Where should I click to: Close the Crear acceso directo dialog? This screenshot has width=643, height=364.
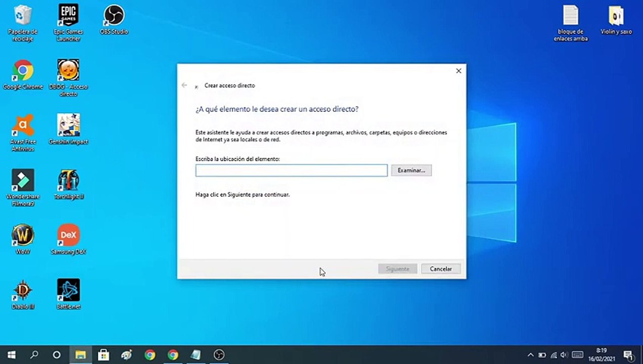point(458,71)
